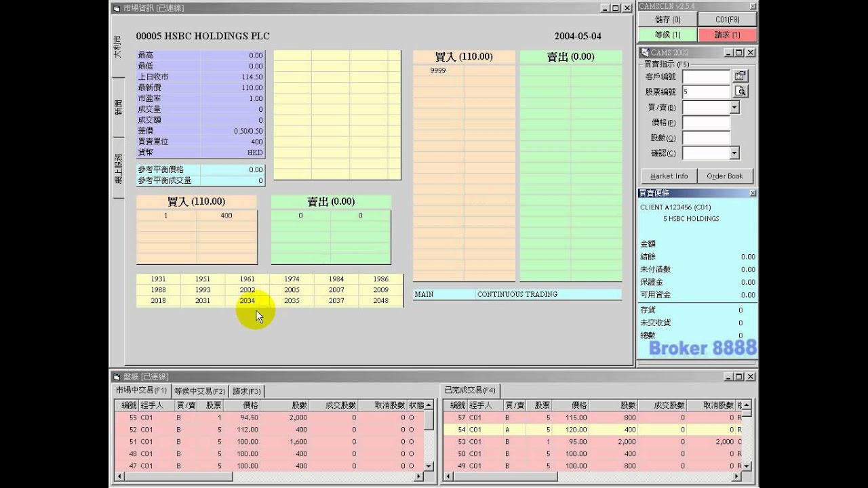Click the 9999 entry in 買入 queue
The height and width of the screenshot is (488, 868).
pos(438,70)
